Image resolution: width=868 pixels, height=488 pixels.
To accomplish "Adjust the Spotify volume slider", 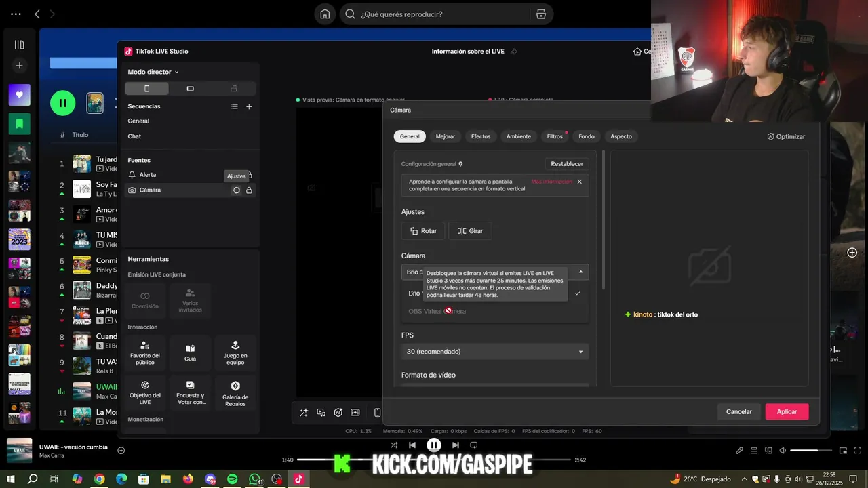I will [x=811, y=451].
